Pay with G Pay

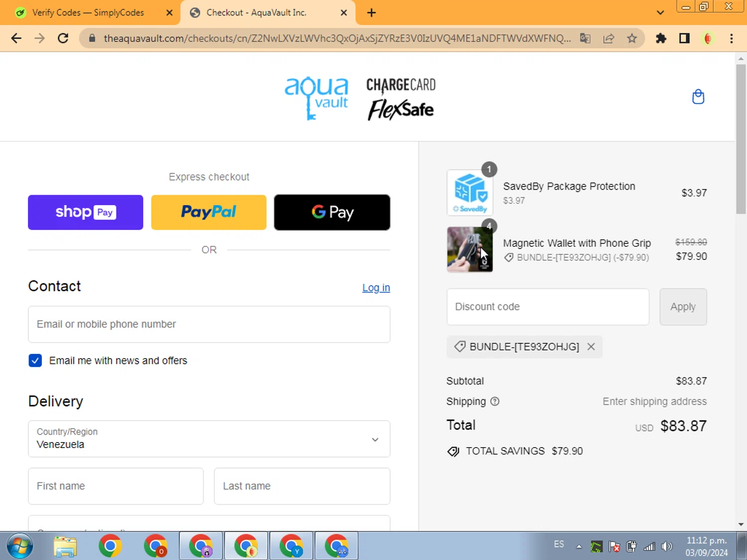pos(332,213)
